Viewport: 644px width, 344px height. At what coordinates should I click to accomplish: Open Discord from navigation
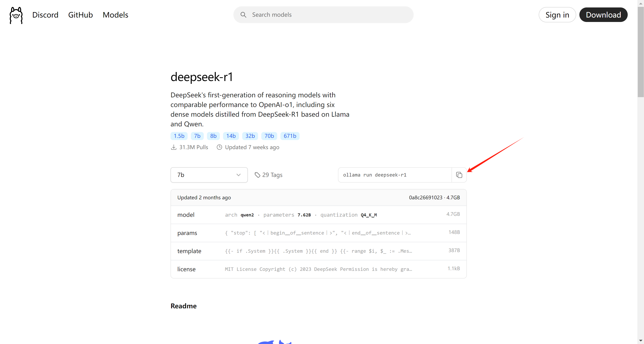tap(45, 15)
